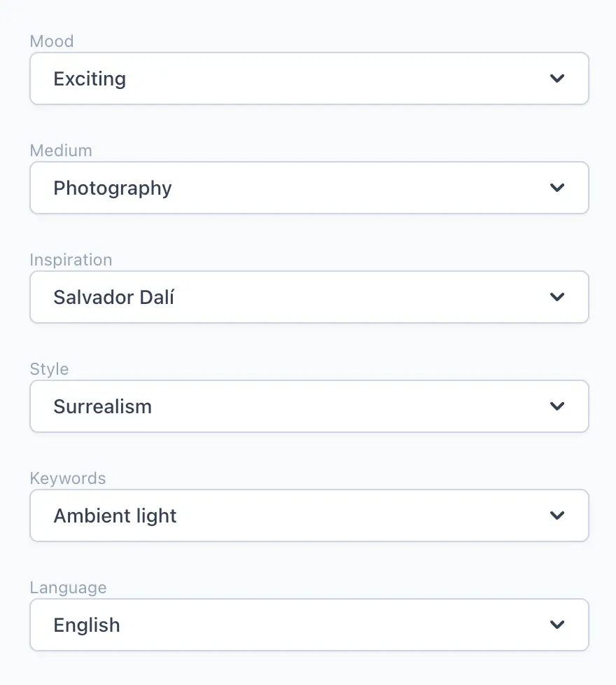This screenshot has width=616, height=685.
Task: Expand the Keywords combo box
Action: point(309,516)
